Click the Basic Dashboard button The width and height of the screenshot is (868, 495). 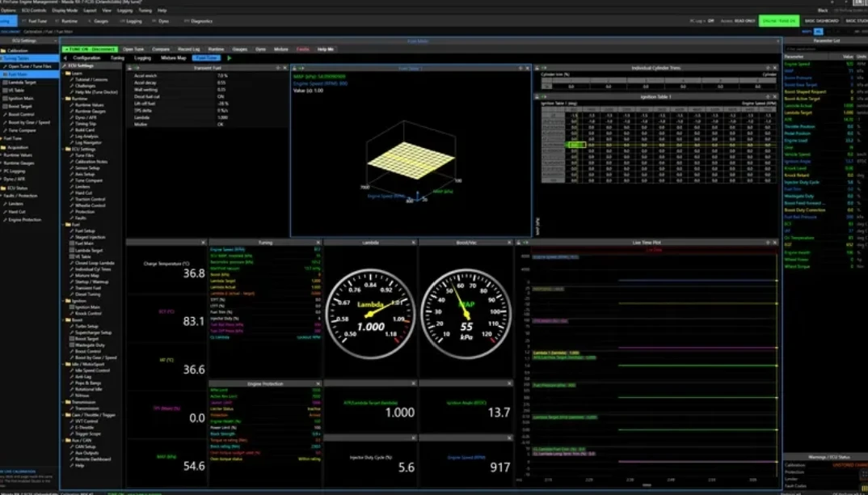[x=821, y=21]
